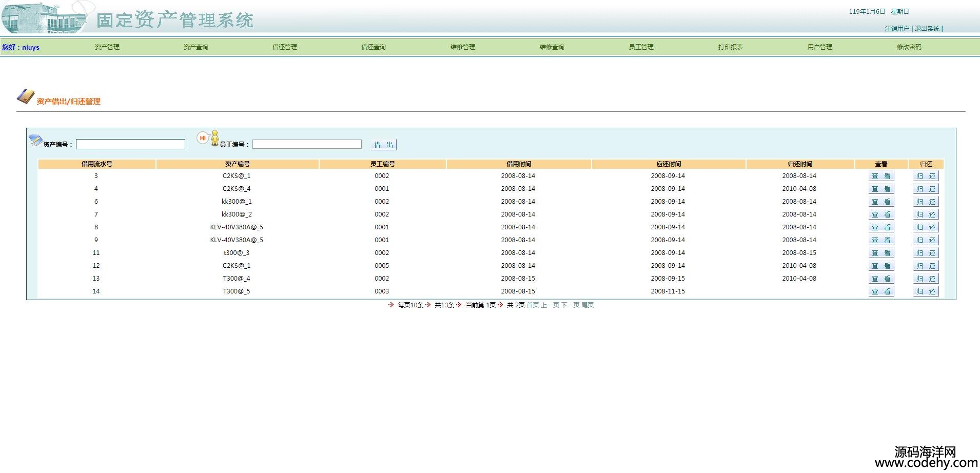Open the 借还管理 menu
Viewport: 980px width, 473px height.
285,47
